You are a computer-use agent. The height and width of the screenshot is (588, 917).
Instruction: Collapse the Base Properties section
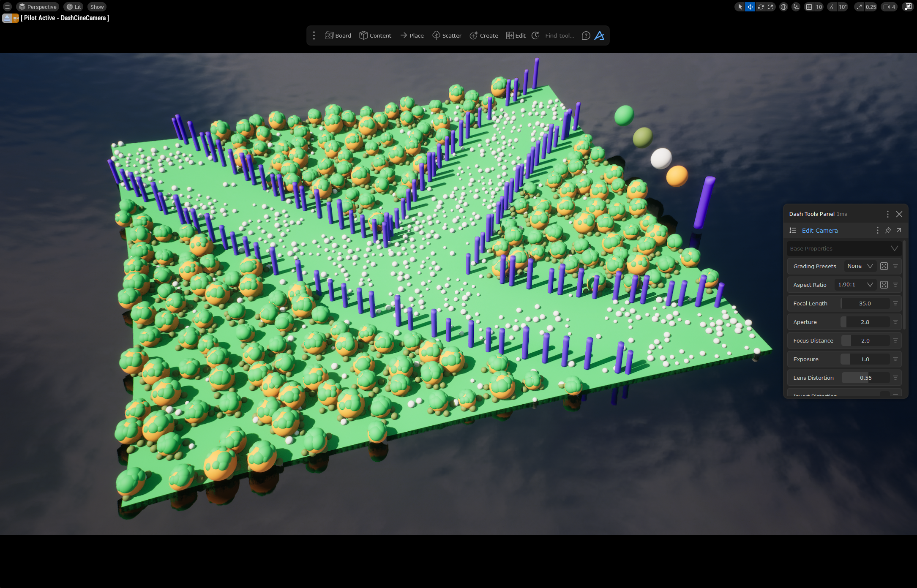click(x=894, y=248)
